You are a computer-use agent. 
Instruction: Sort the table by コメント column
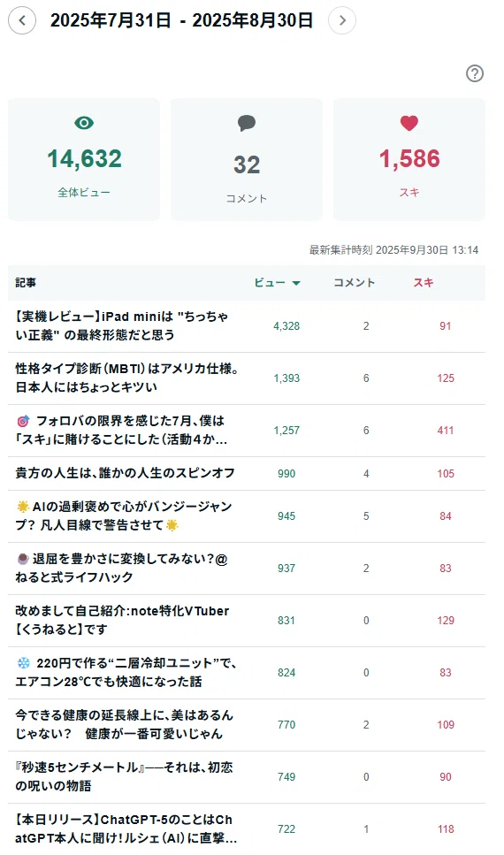[x=355, y=282]
